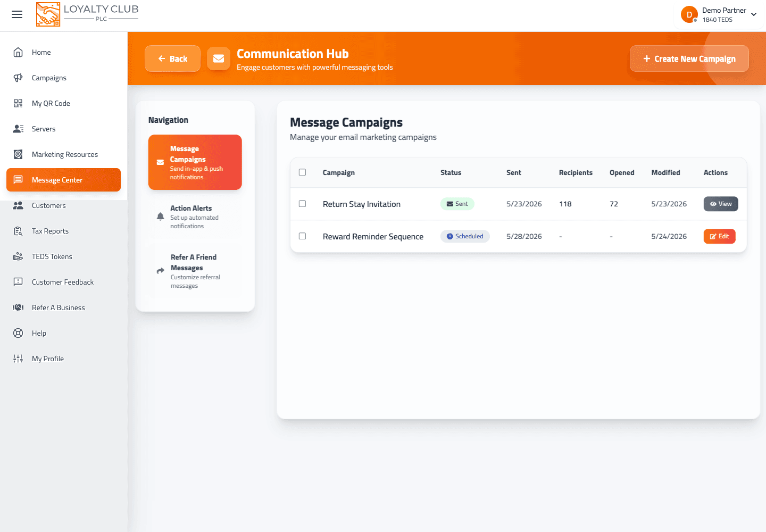Image resolution: width=766 pixels, height=532 pixels.
Task: Open Customer Feedback in the sidebar
Action: pyautogui.click(x=63, y=282)
